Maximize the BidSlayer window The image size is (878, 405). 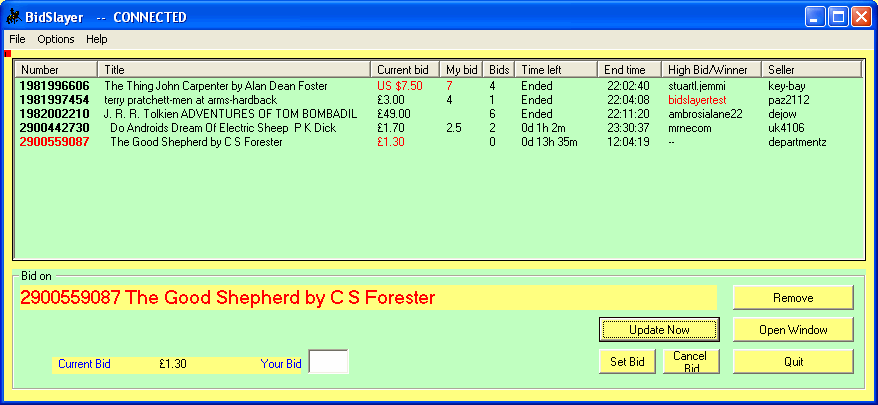(x=838, y=17)
